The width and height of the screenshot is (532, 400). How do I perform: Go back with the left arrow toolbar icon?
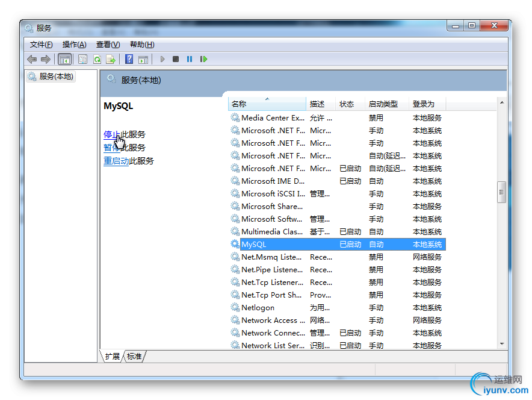pyautogui.click(x=32, y=60)
